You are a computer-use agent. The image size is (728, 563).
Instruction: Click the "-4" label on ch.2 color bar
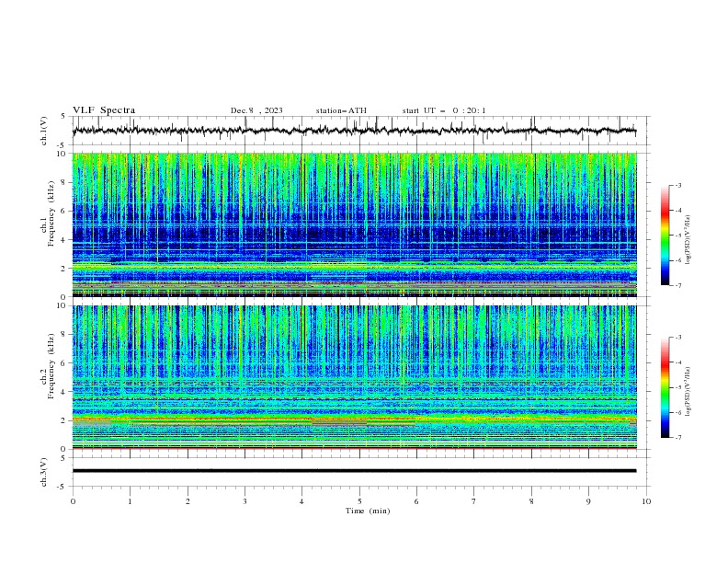pos(678,362)
